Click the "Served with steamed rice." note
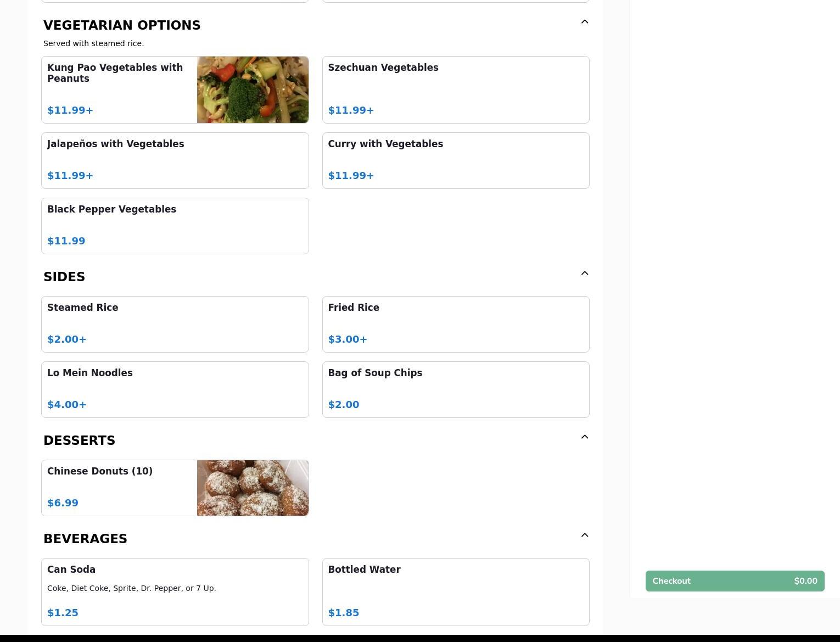This screenshot has width=840, height=642. point(93,43)
